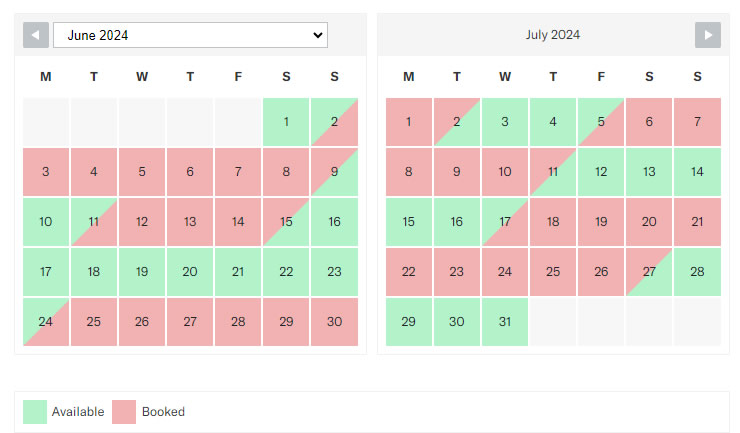
Task: Select June 1 available date
Action: pyautogui.click(x=286, y=122)
